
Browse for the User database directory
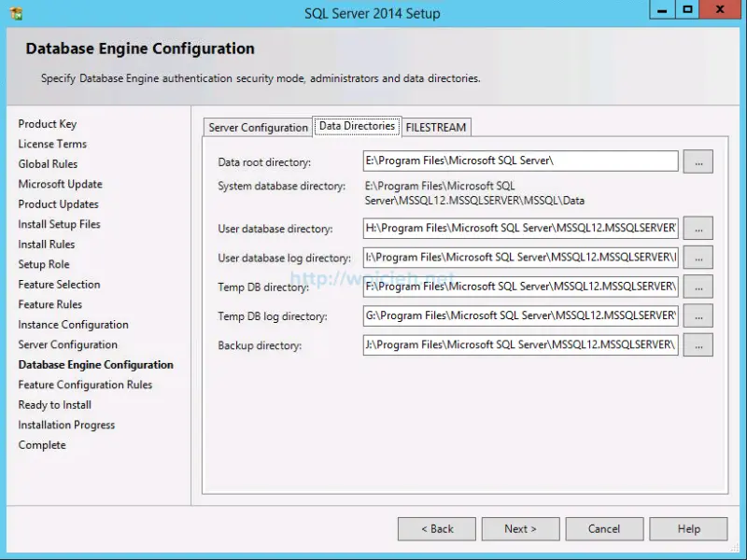point(698,229)
